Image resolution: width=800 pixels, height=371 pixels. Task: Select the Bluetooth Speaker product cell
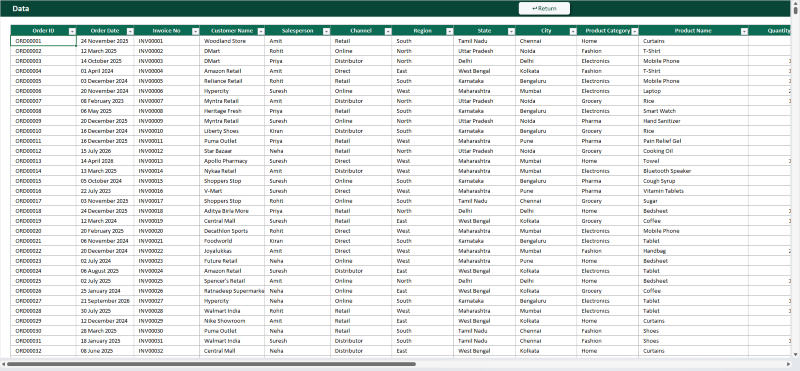694,171
